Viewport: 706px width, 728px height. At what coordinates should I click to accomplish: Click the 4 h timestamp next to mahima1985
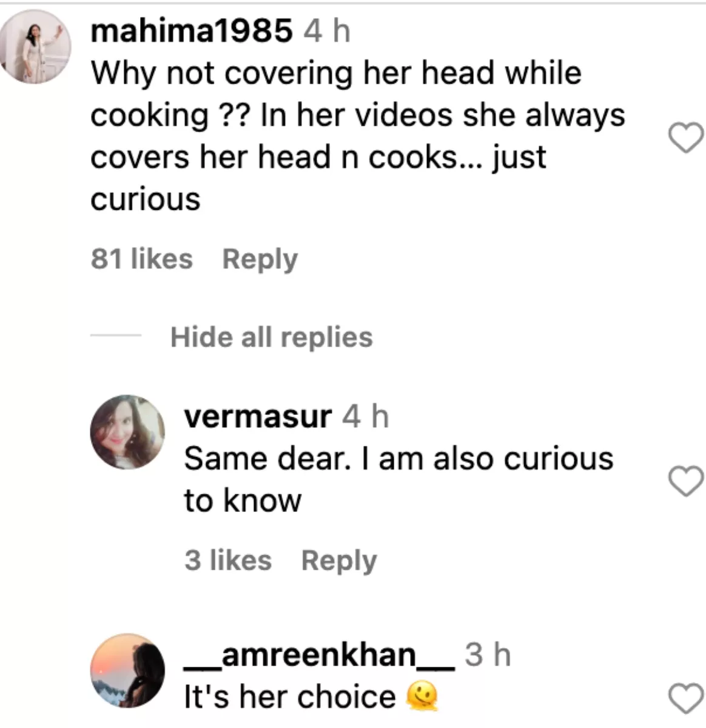click(x=327, y=31)
